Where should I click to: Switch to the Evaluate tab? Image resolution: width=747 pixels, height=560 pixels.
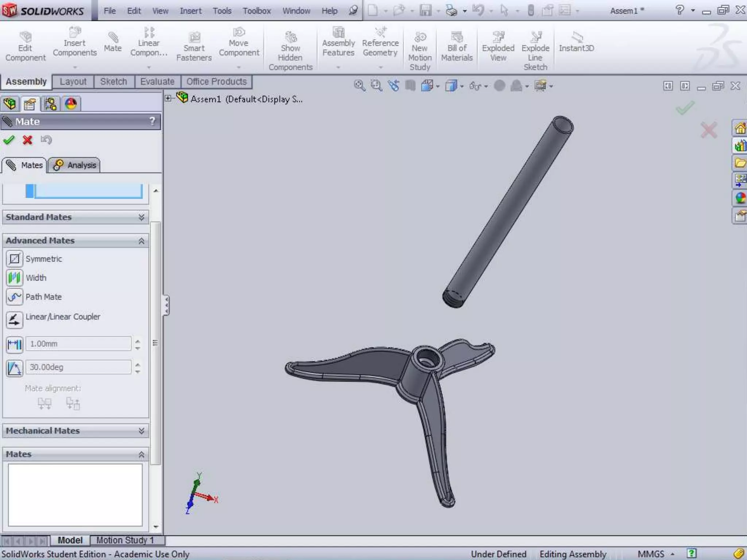click(x=157, y=82)
